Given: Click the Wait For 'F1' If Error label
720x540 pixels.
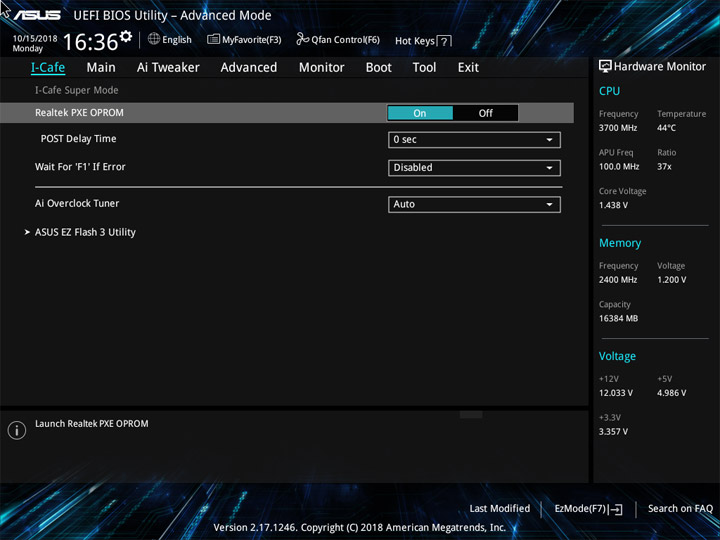Looking at the screenshot, I should [x=80, y=167].
